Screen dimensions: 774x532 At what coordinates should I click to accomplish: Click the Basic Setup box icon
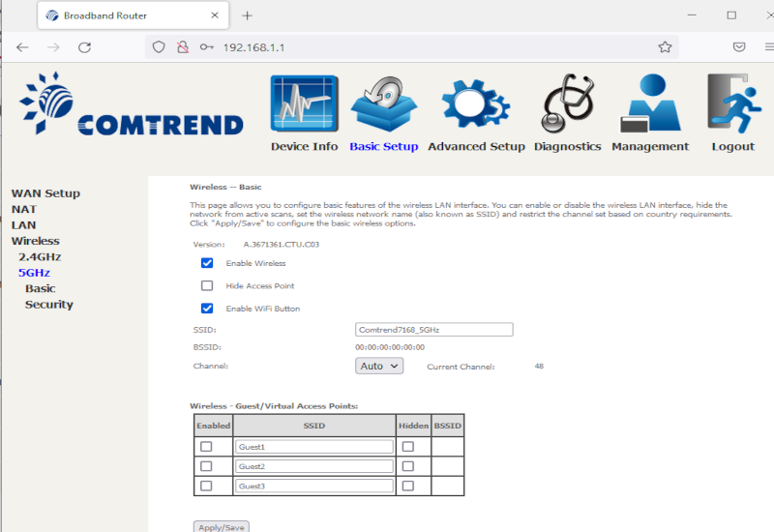(384, 104)
